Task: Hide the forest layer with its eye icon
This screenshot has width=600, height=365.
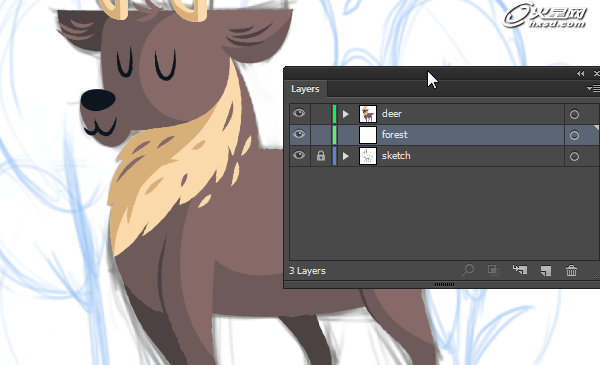Action: 299,134
